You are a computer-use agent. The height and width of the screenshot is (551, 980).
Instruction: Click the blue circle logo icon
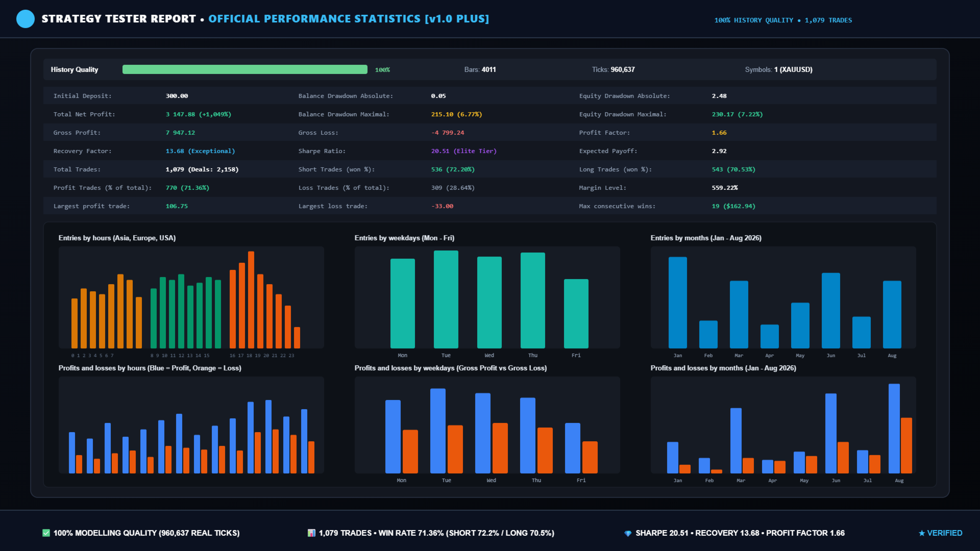tap(26, 19)
